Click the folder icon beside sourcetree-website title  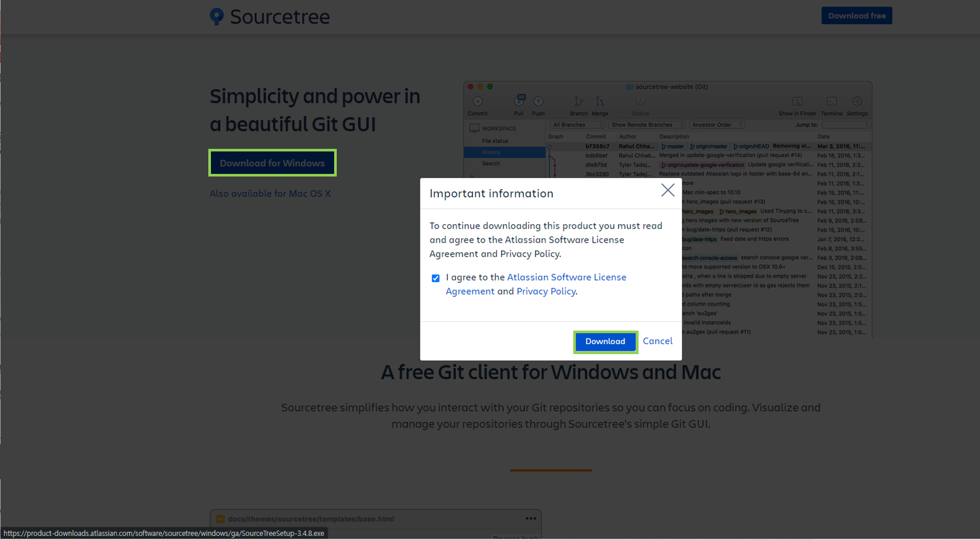630,87
